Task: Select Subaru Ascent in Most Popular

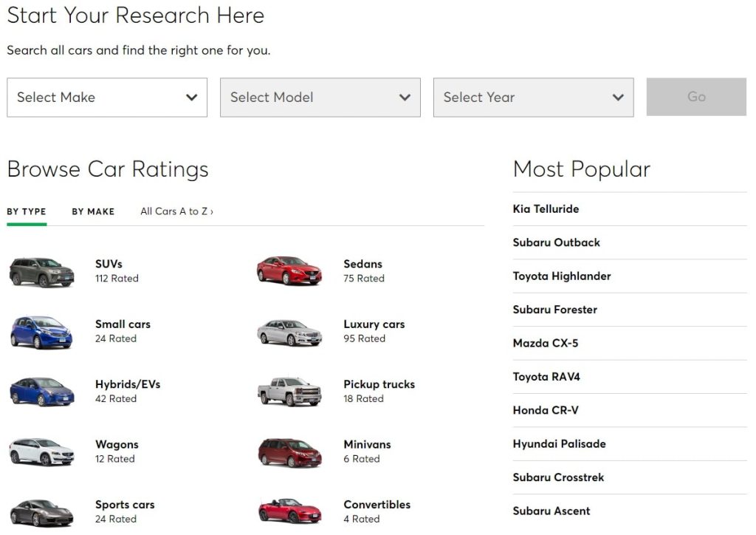Action: (551, 511)
